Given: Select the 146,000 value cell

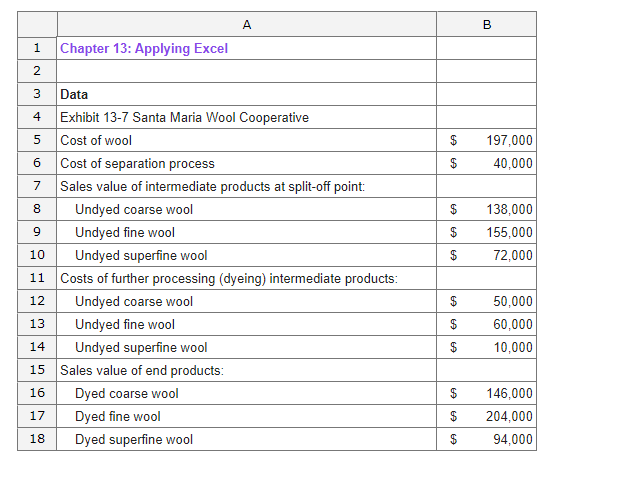Looking at the screenshot, I should tap(486, 393).
